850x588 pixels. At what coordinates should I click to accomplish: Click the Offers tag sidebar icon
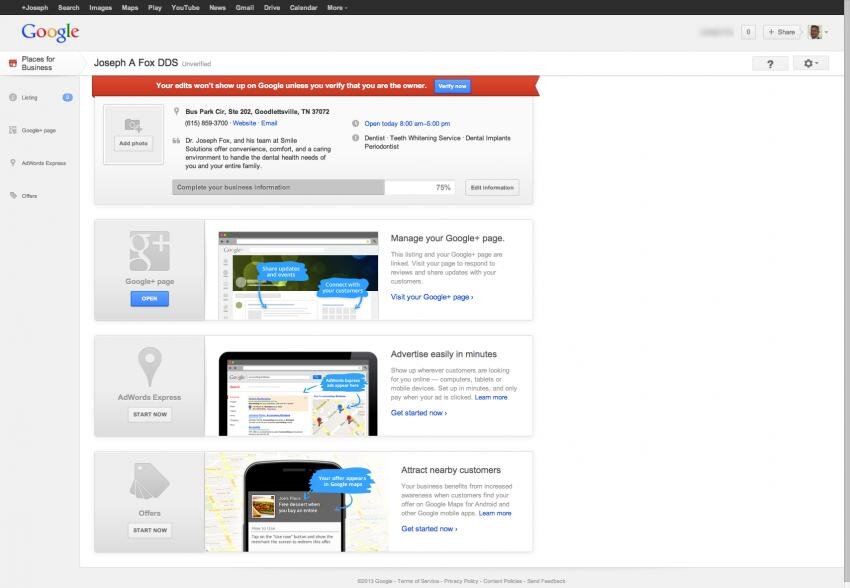[13, 196]
